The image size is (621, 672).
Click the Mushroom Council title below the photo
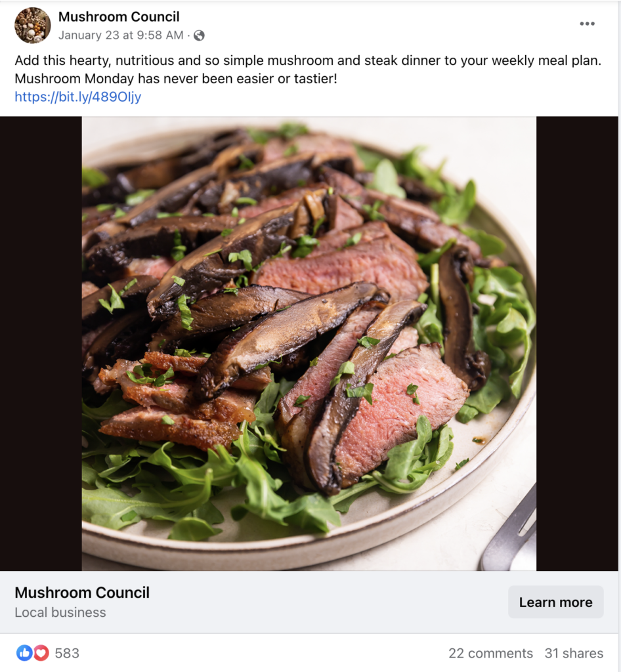(x=82, y=593)
